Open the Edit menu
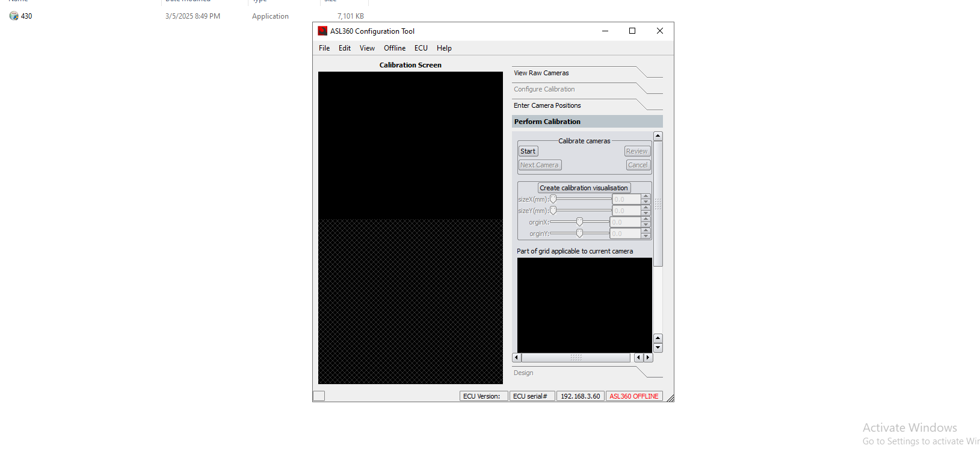 coord(345,48)
